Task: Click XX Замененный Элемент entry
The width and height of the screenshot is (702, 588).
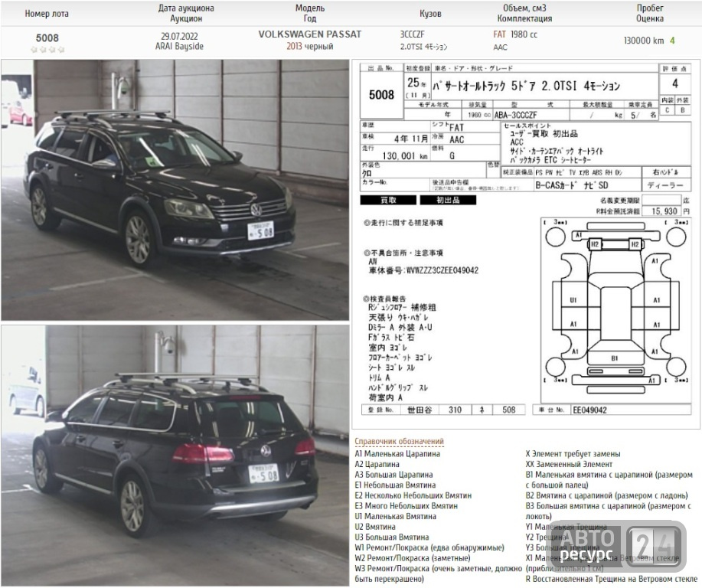Action: click(569, 465)
